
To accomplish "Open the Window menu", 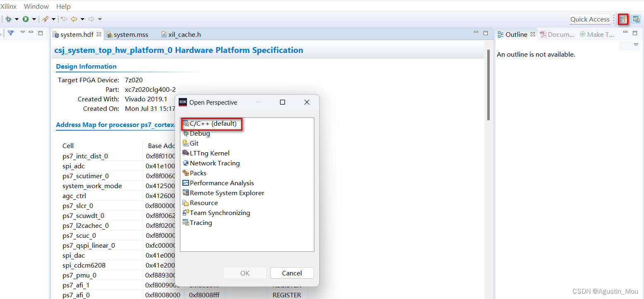I will click(36, 6).
